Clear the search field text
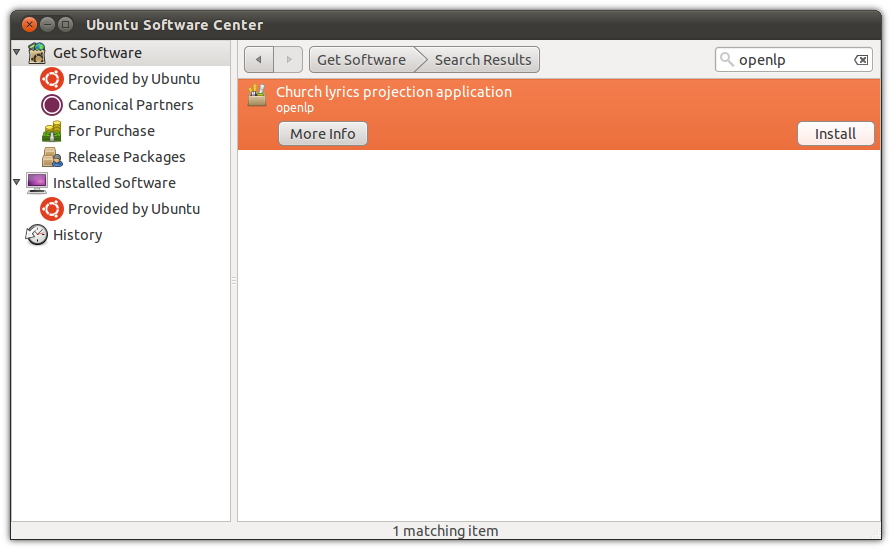892x550 pixels. point(861,60)
